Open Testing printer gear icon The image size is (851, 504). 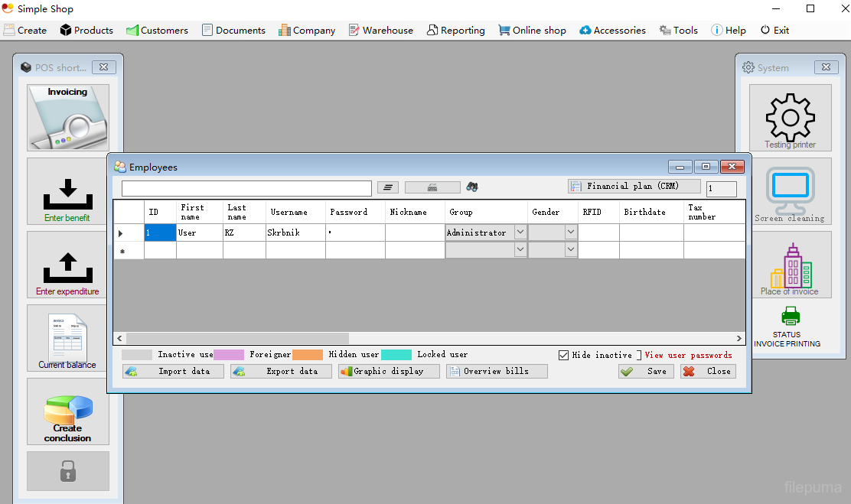point(790,117)
